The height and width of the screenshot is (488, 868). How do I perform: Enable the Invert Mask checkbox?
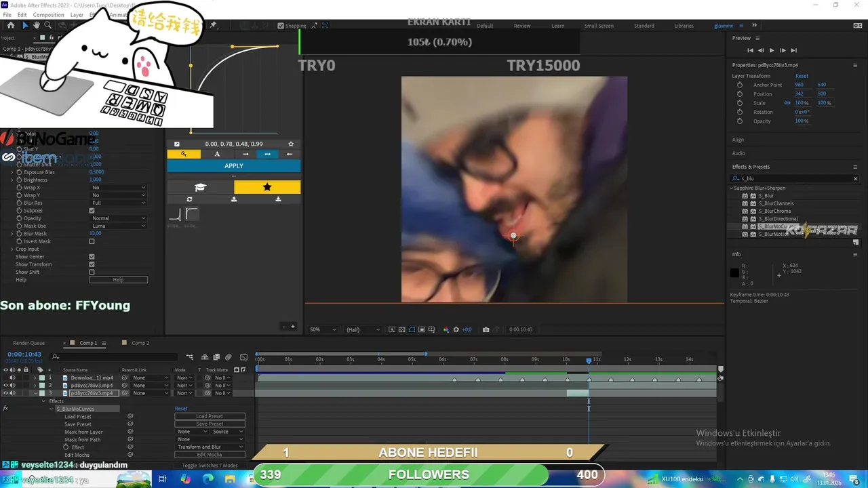92,241
